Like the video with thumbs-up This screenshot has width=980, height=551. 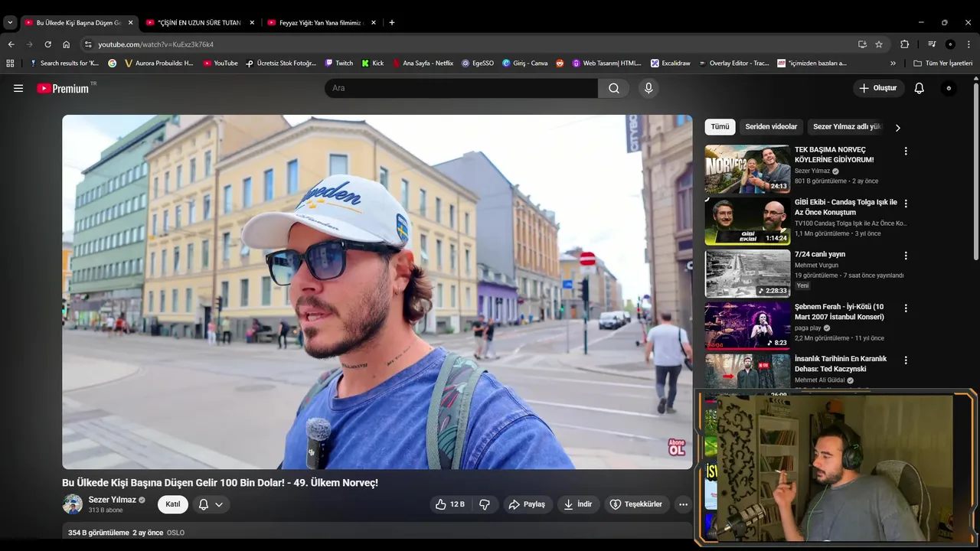450,504
